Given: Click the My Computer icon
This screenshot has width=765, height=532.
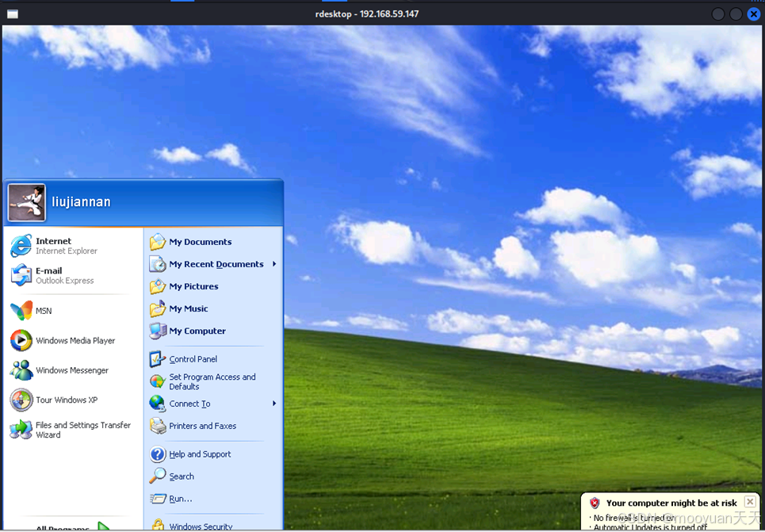Looking at the screenshot, I should 158,331.
